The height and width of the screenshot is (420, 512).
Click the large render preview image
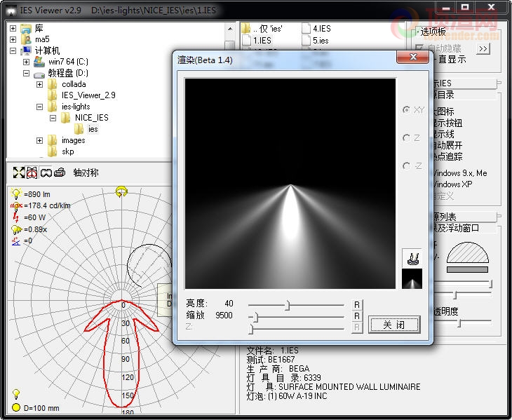(x=290, y=184)
